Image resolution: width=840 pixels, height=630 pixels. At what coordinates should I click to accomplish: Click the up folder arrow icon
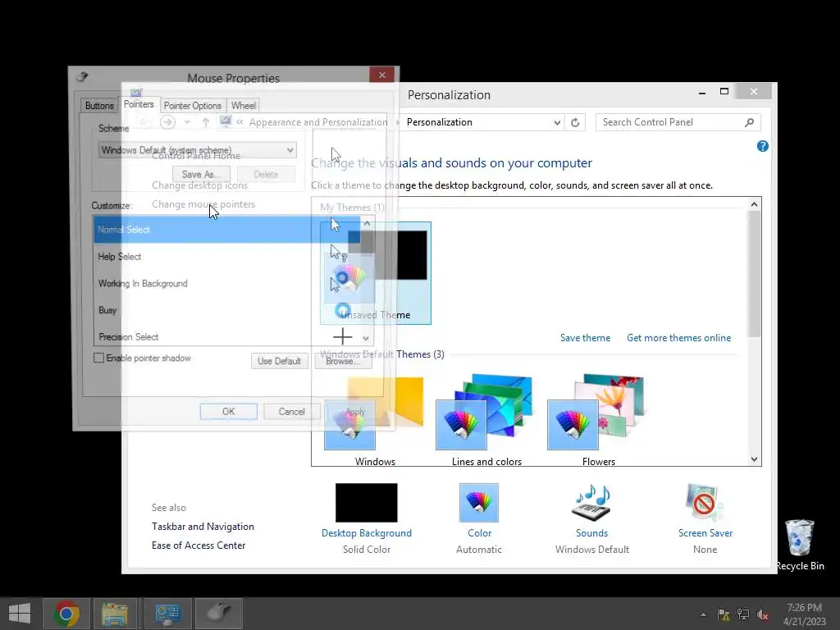coord(206,122)
